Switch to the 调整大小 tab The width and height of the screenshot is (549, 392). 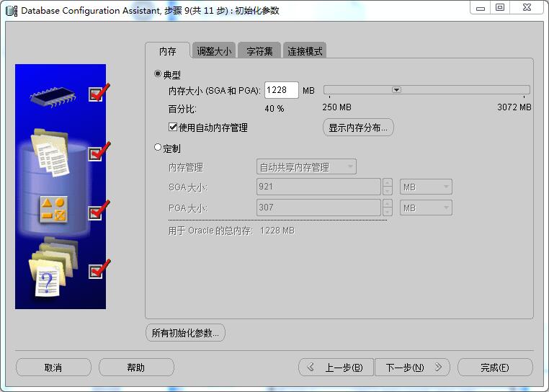214,51
